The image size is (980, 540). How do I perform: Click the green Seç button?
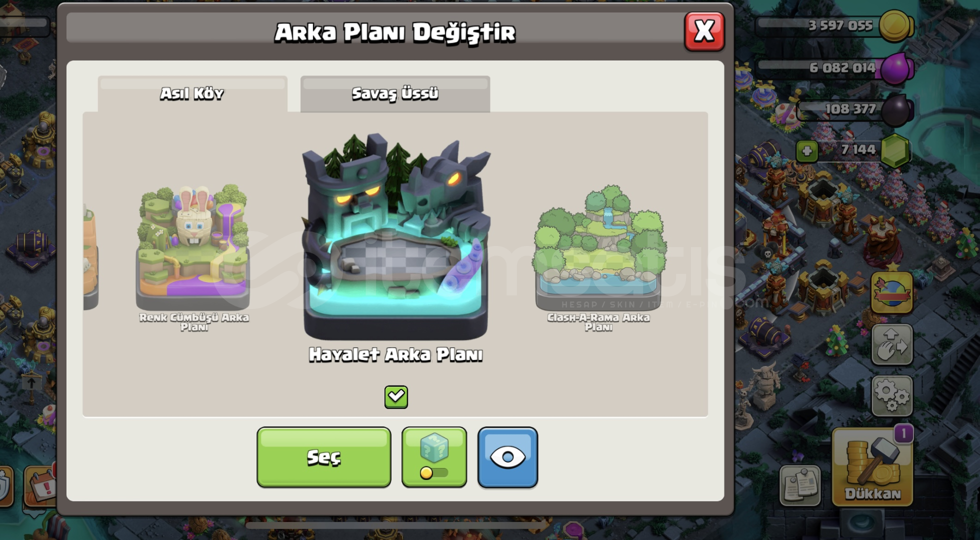click(x=324, y=457)
